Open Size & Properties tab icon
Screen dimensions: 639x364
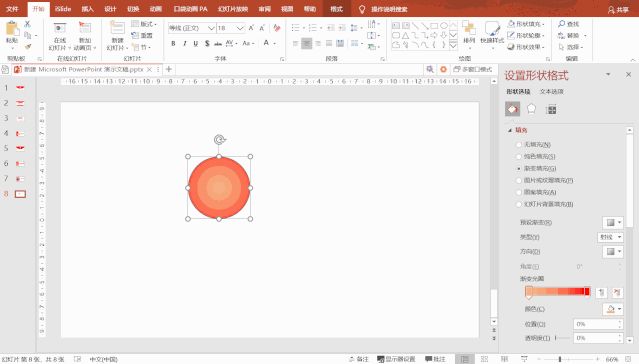(x=551, y=109)
